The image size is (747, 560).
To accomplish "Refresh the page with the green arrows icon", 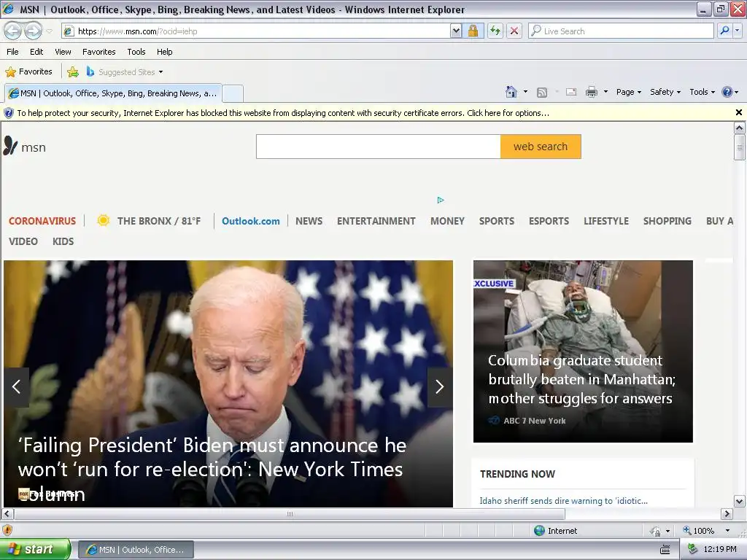I will coord(495,31).
